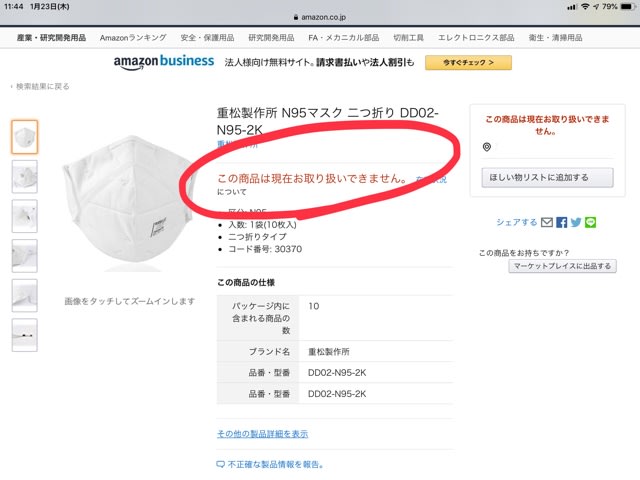Share product on Twitter icon

point(576,222)
